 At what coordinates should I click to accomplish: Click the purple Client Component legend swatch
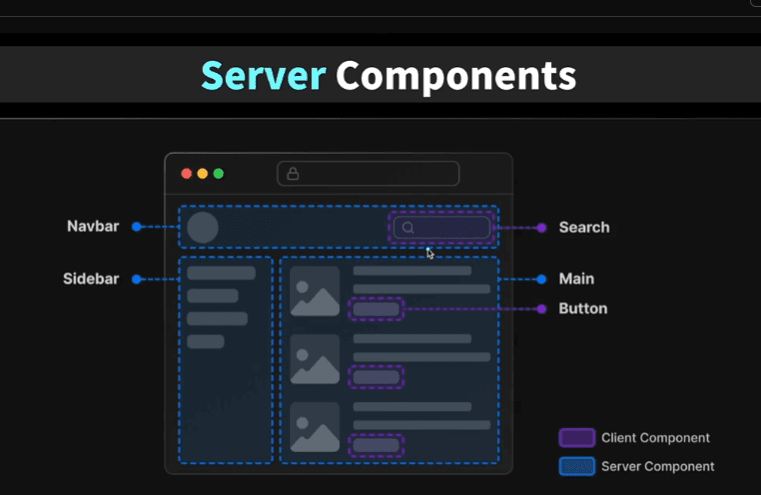tap(577, 438)
